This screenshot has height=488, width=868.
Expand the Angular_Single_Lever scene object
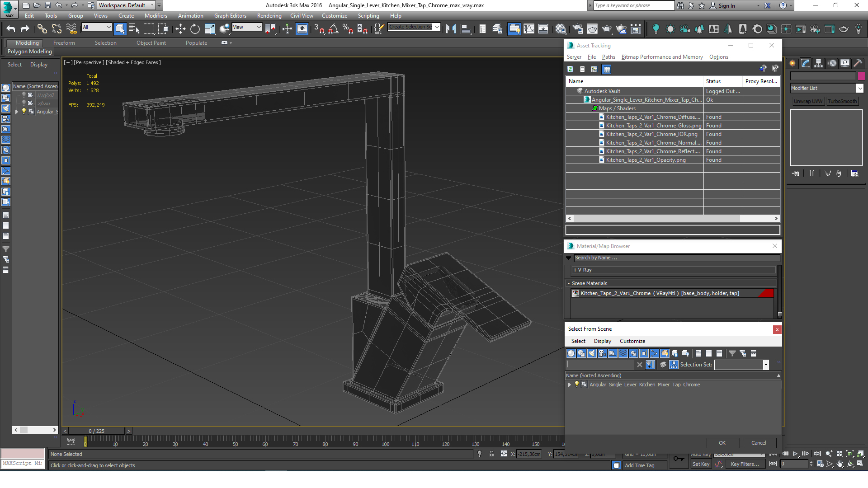[x=569, y=385]
